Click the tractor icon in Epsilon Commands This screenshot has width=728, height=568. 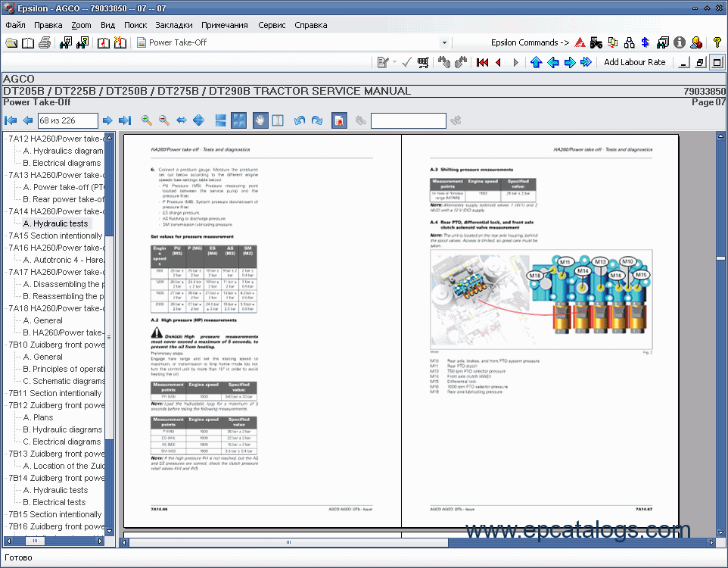(596, 42)
